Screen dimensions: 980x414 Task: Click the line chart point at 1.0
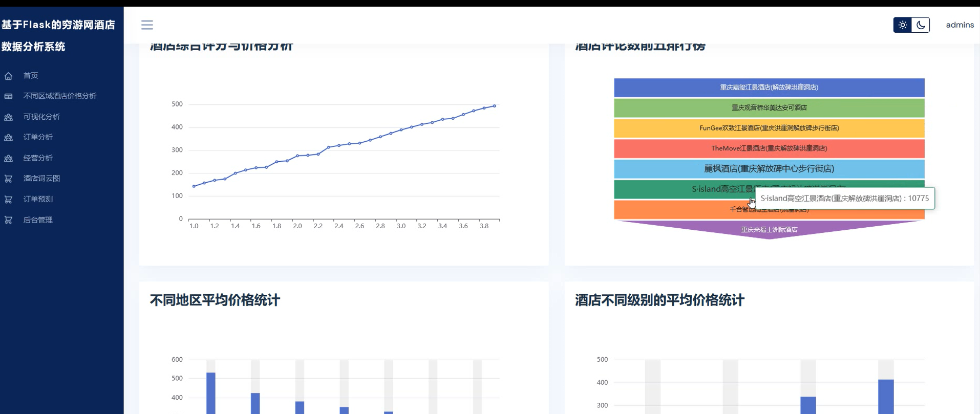194,186
